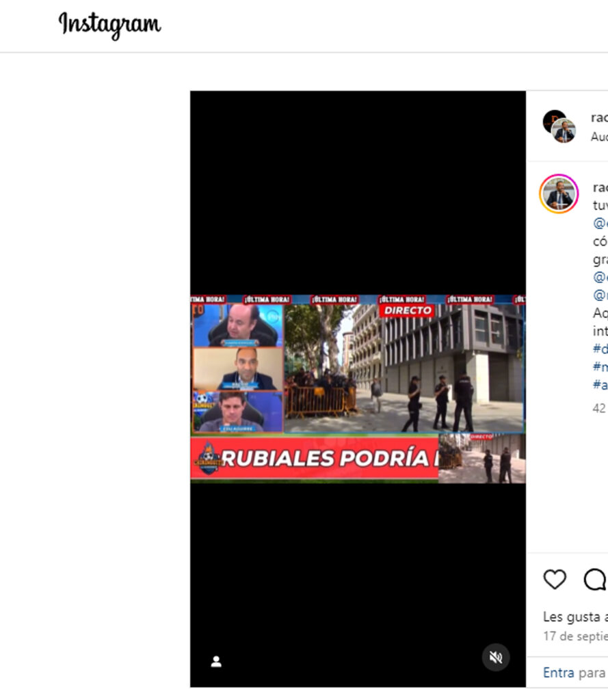Open the 'Les gusta' likes list
The image size is (608, 700).
575,617
